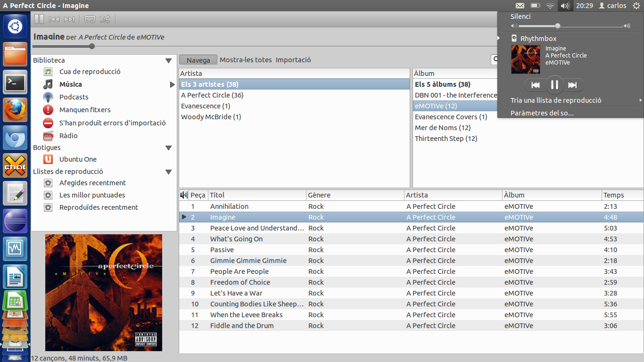
Task: Pause playback from the sound menu
Action: point(554,85)
